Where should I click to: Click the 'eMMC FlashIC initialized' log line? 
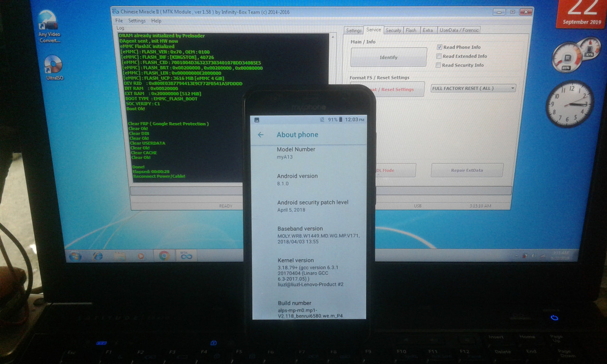(x=147, y=46)
